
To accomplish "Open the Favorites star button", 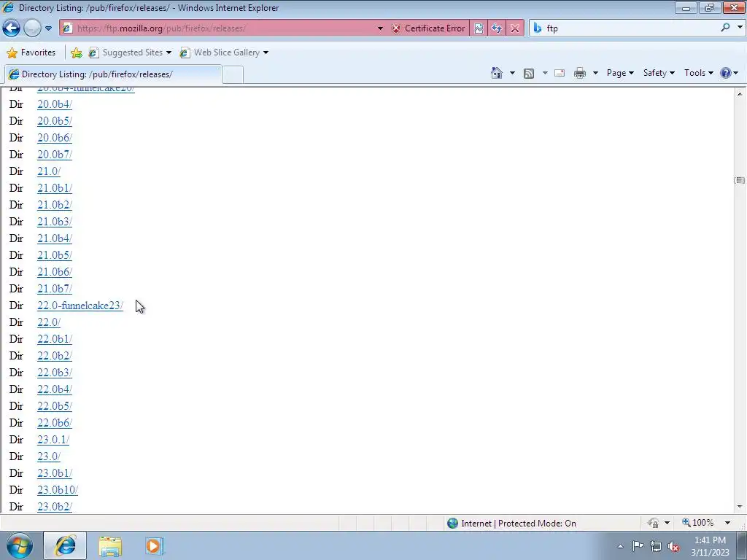I will 31,52.
